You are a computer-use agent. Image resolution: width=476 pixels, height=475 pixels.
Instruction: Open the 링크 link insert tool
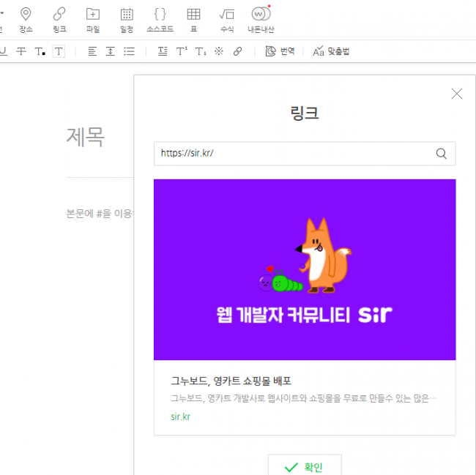(x=59, y=20)
